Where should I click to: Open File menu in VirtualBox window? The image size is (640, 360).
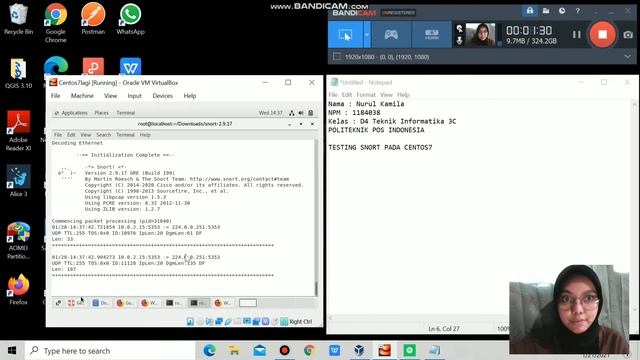click(x=56, y=96)
